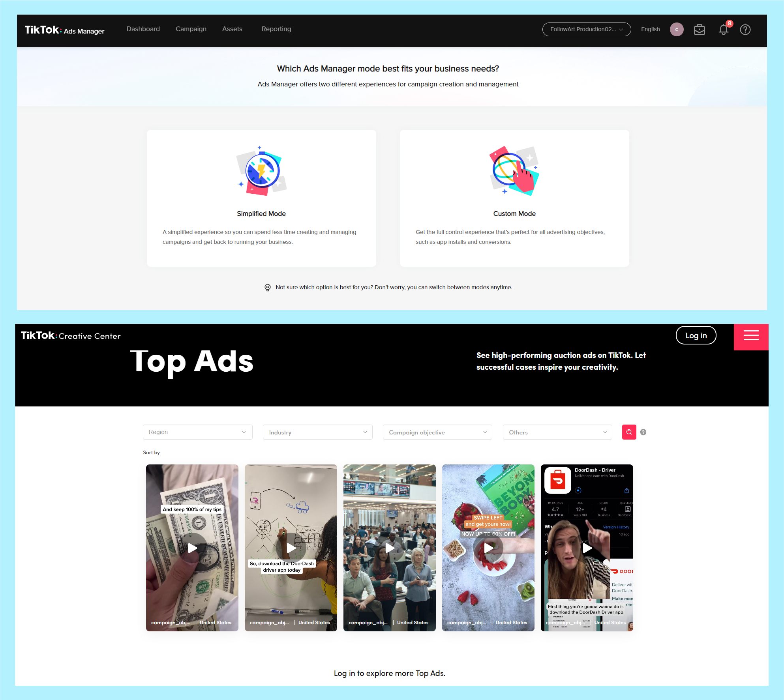Open the briefcase business center icon

click(699, 30)
